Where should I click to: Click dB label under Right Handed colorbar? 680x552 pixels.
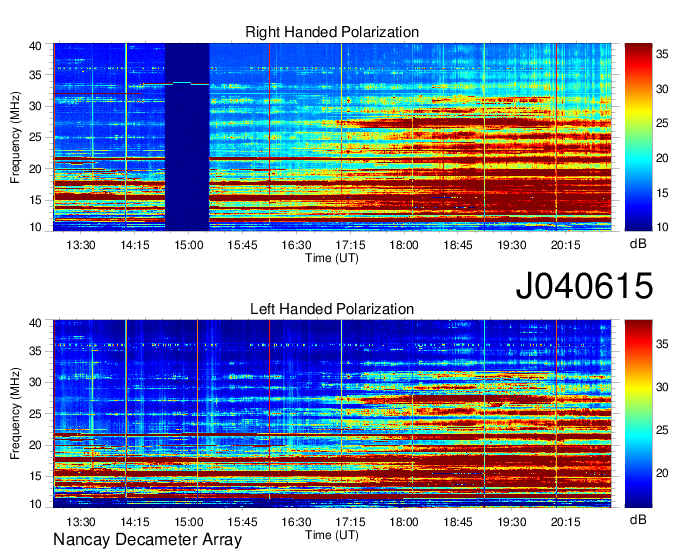coord(638,244)
